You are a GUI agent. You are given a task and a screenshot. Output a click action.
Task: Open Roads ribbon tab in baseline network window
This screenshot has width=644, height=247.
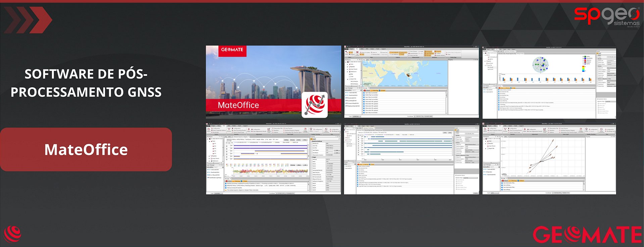tap(510, 126)
